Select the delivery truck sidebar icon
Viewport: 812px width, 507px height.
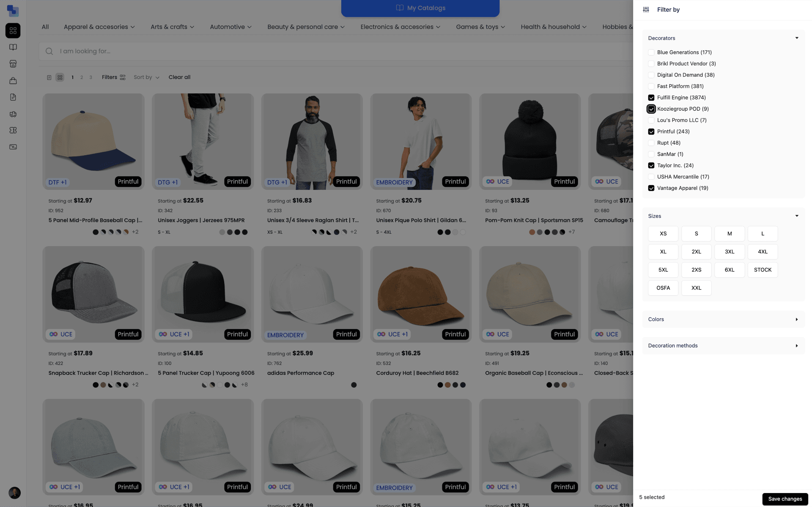point(13,114)
